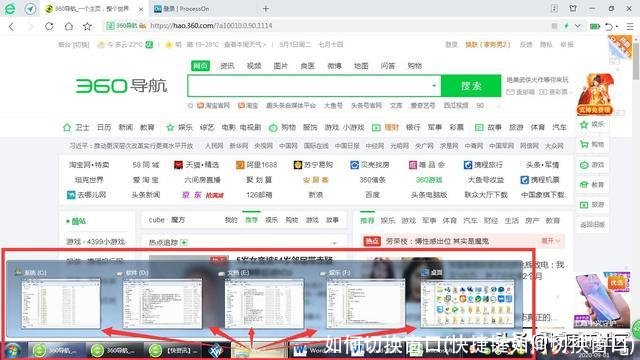The height and width of the screenshot is (360, 640).
Task: Open the weather forecast link 查看本周天气
Action: pos(245,44)
